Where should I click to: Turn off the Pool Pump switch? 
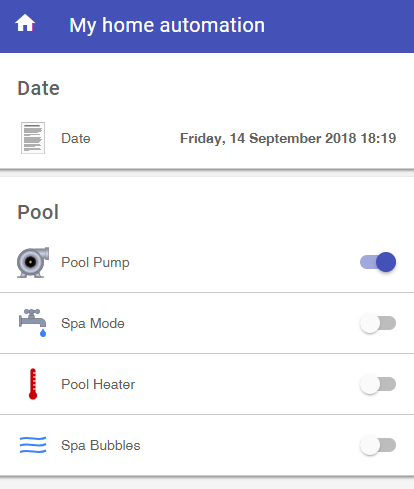[x=378, y=262]
